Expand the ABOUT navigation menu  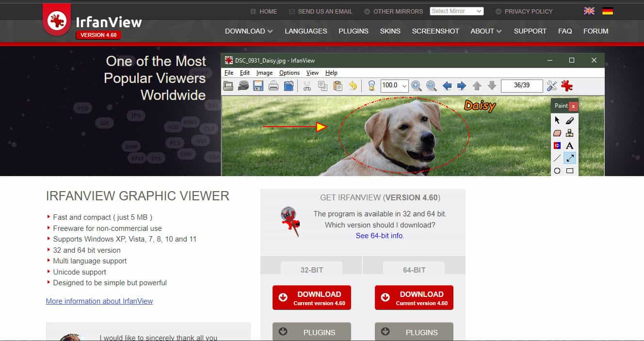pos(486,31)
